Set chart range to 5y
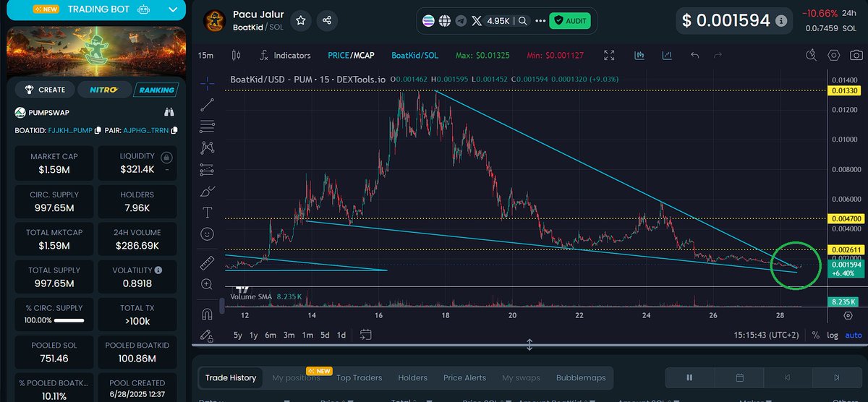 click(x=238, y=335)
